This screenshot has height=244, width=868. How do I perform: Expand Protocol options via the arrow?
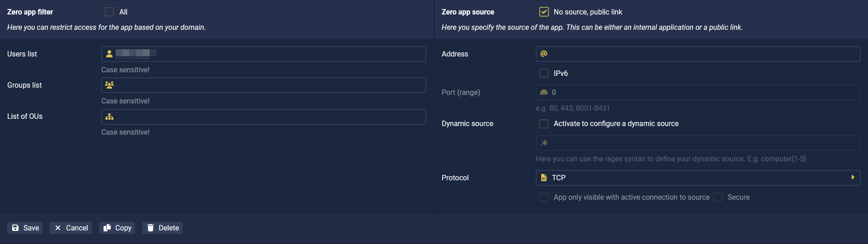coord(853,178)
